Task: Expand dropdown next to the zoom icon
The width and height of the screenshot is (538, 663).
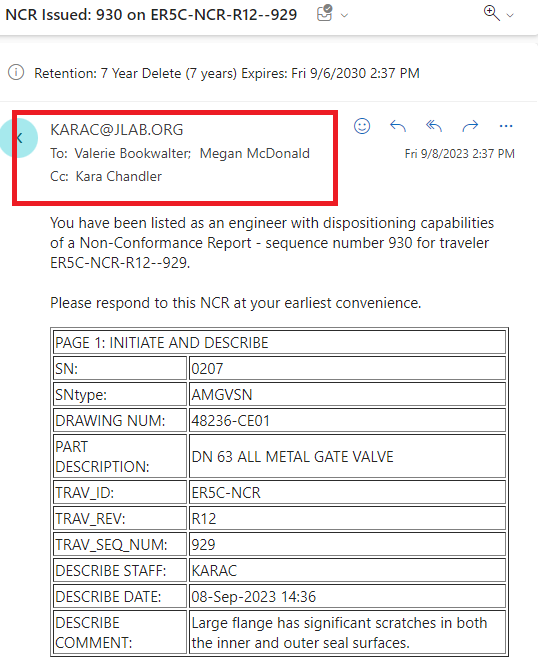Action: [x=510, y=15]
